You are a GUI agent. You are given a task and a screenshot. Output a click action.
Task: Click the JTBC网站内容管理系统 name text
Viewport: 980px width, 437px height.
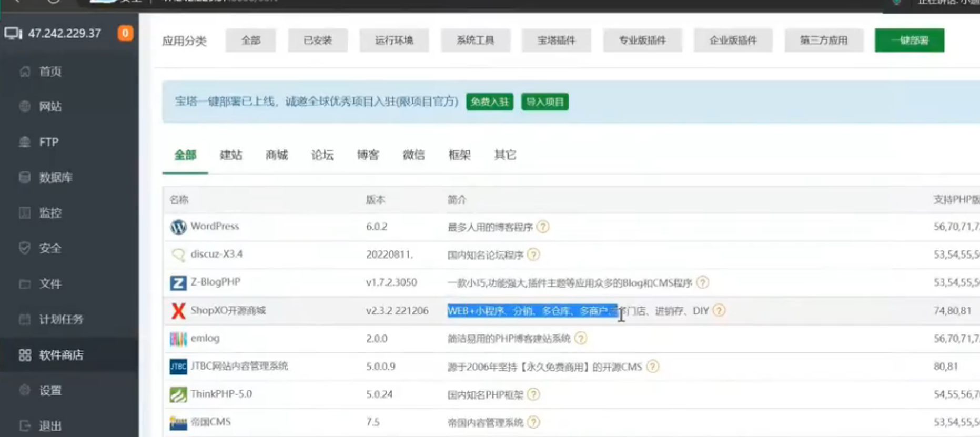[x=239, y=366]
